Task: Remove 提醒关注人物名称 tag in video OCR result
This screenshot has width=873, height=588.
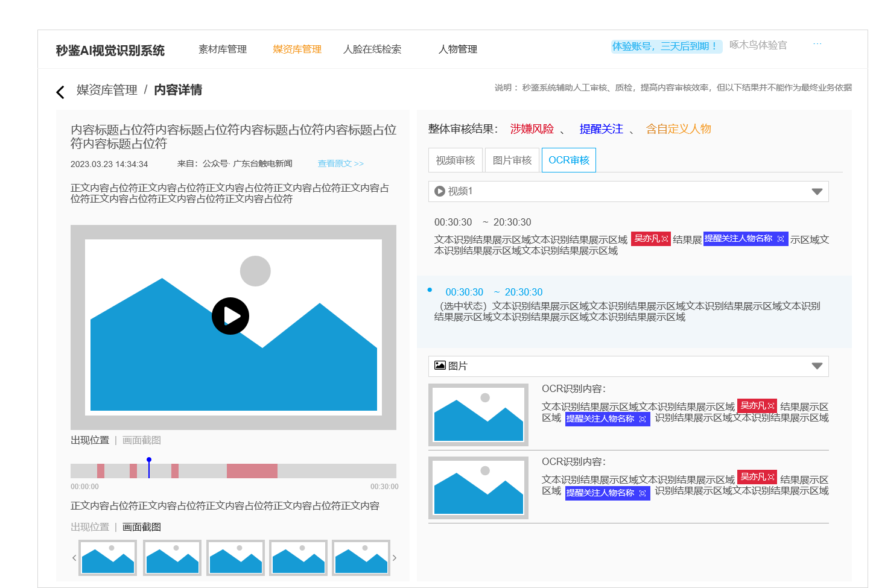Action: 781,239
